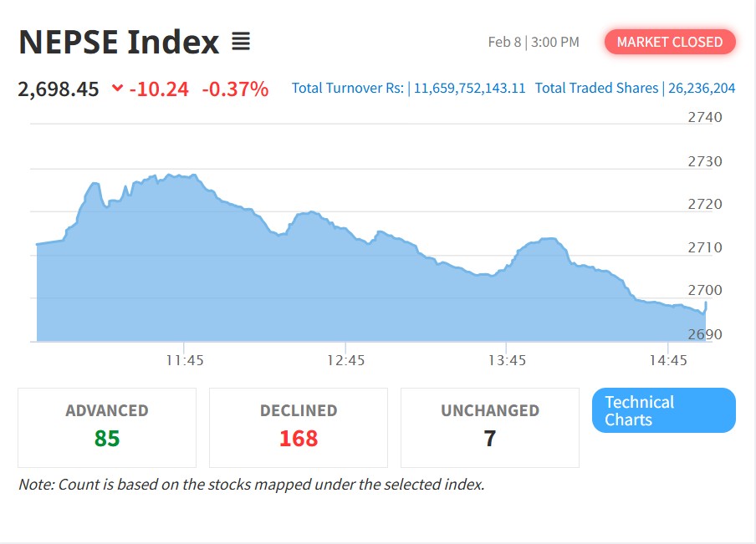Click the NEPSE Index title
The width and height of the screenshot is (756, 544).
tap(119, 42)
